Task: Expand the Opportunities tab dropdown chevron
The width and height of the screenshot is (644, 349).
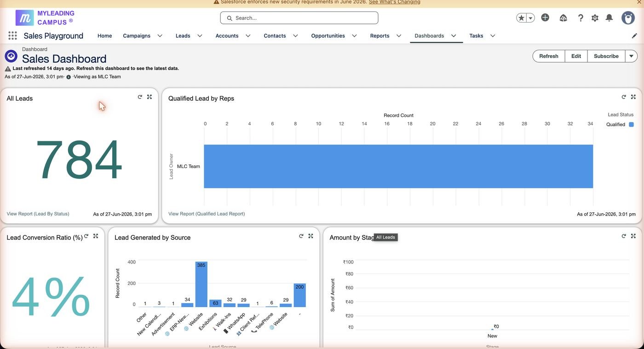Action: coord(354,35)
